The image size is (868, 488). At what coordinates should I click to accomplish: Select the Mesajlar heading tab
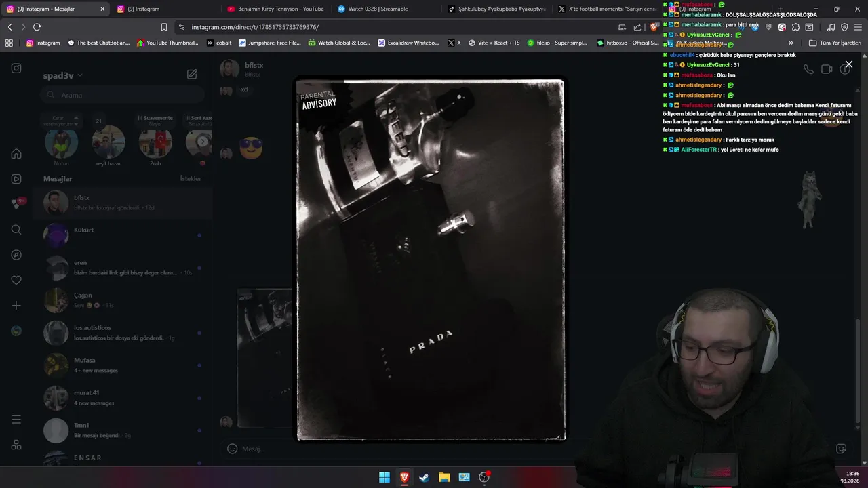tap(58, 179)
